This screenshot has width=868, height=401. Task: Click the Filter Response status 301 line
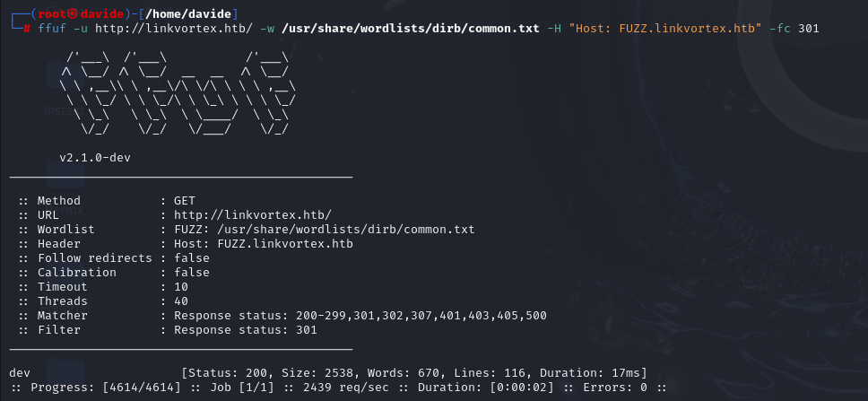pyautogui.click(x=168, y=330)
